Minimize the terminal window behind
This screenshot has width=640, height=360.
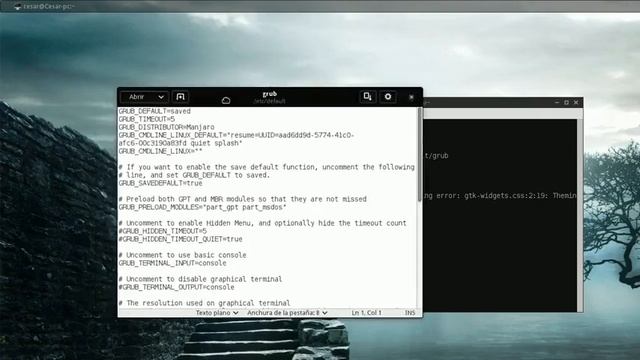(557, 102)
